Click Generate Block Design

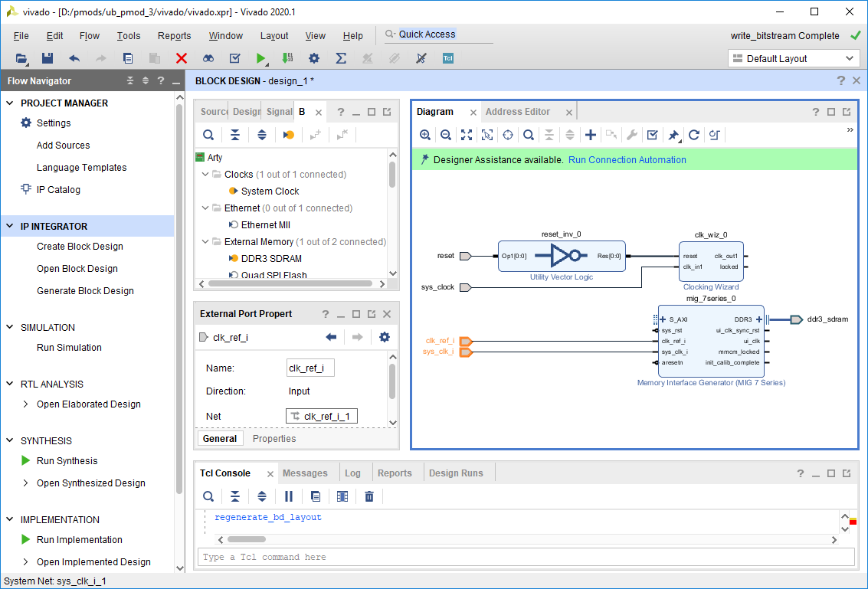point(85,290)
